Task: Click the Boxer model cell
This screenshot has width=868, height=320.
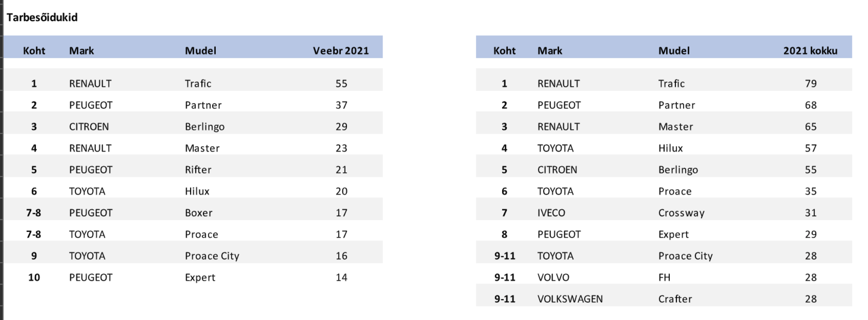Action: [199, 213]
